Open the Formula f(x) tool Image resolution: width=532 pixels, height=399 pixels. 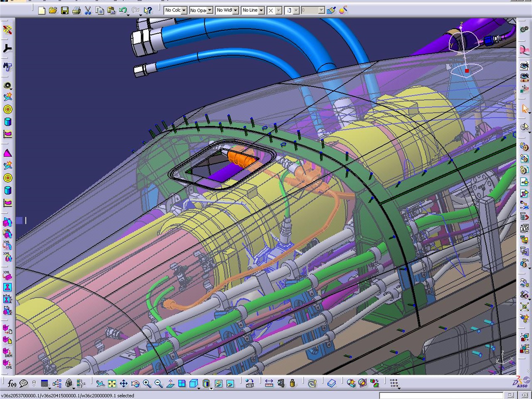coord(12,384)
